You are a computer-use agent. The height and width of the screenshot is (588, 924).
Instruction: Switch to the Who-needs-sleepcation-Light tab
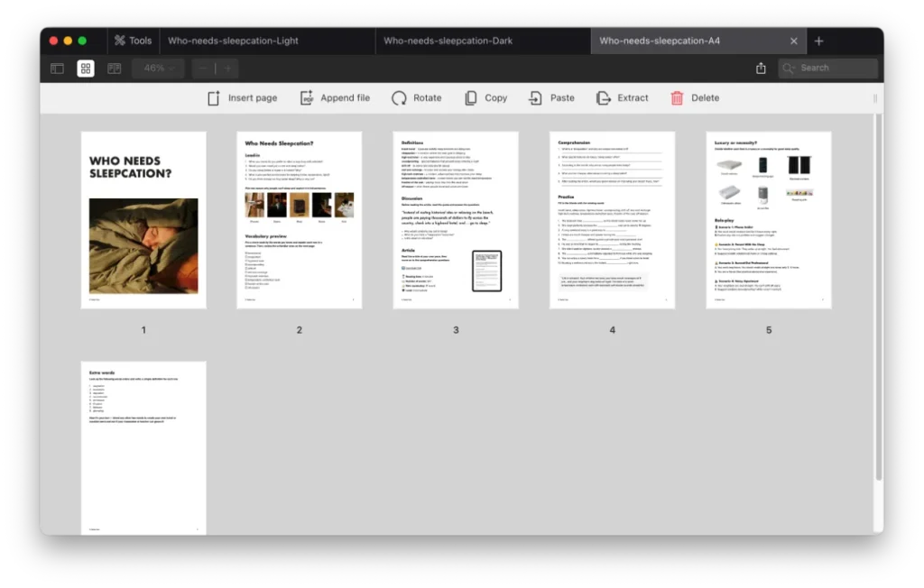(233, 41)
